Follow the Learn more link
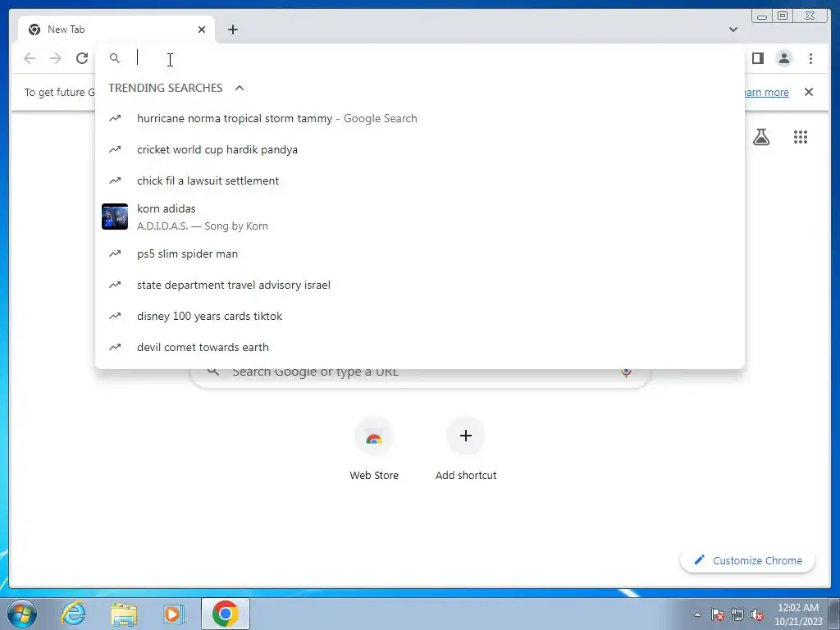The height and width of the screenshot is (630, 840). pos(766,92)
